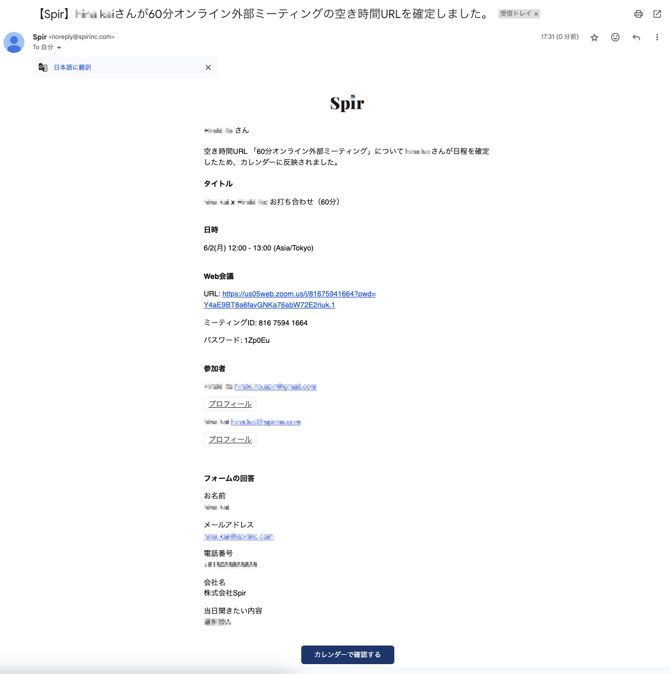
Task: Dismiss the translation banner
Action: coord(208,68)
